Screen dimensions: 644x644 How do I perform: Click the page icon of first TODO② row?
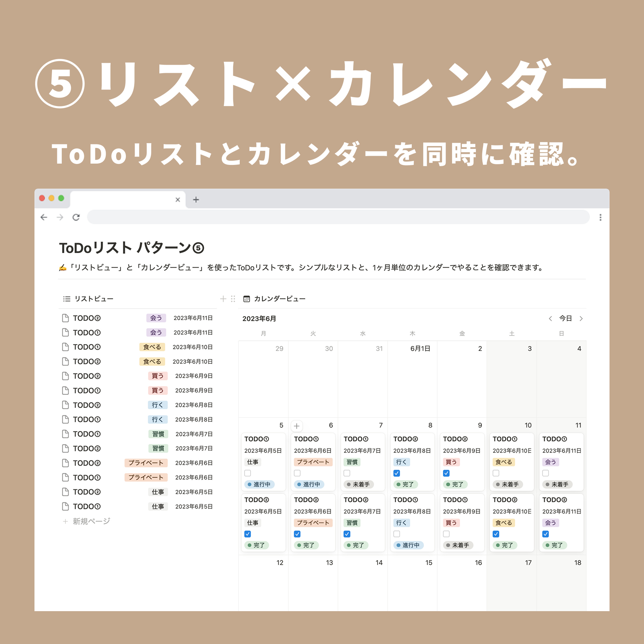[x=65, y=318]
